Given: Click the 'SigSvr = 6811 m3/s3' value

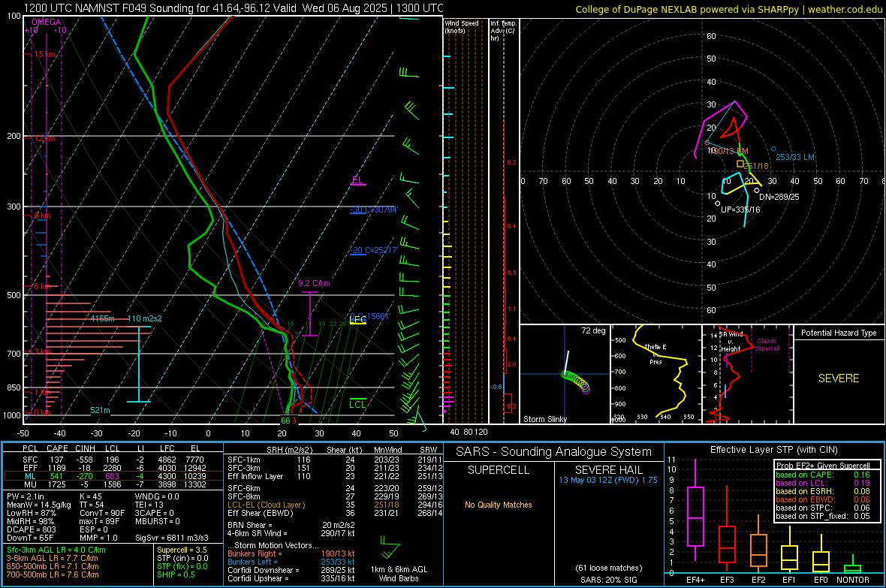Looking at the screenshot, I should click(172, 538).
